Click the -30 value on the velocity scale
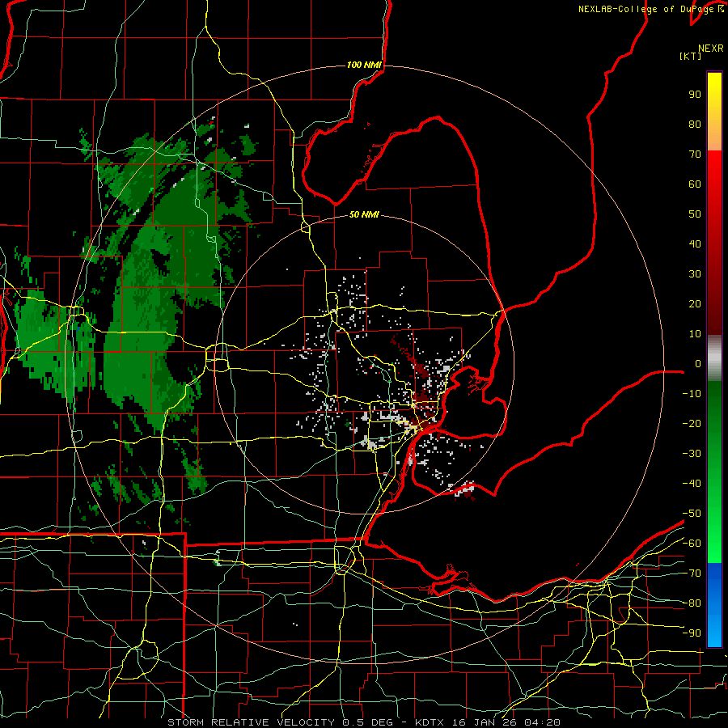This screenshot has height=728, width=728. (x=692, y=454)
